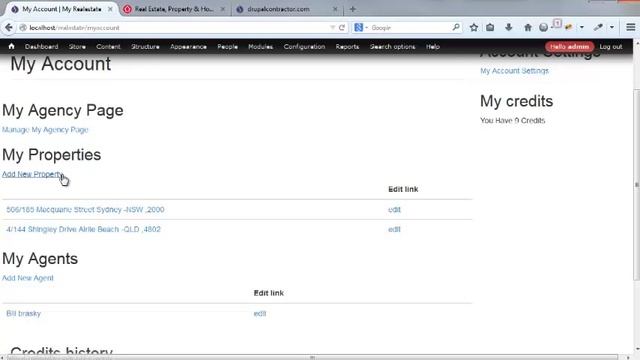Open the Macquarie Street Sydney property
Viewport: 640px width, 360px height.
[x=85, y=209]
